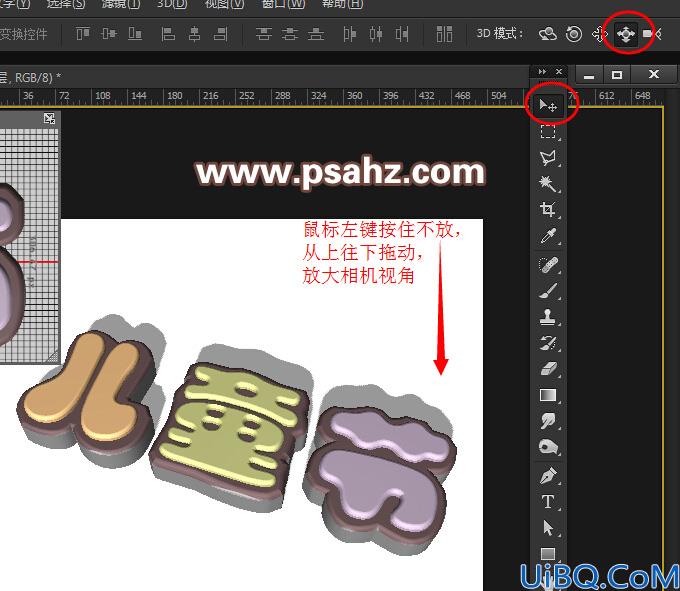Choose 3D mode slide object icon
The image size is (680, 591).
(x=626, y=34)
